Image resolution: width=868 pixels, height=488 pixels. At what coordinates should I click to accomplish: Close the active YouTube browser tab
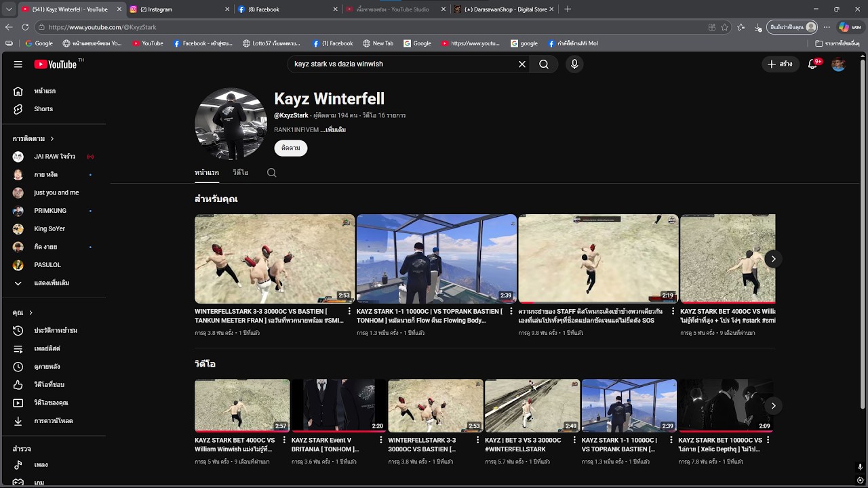click(x=119, y=9)
